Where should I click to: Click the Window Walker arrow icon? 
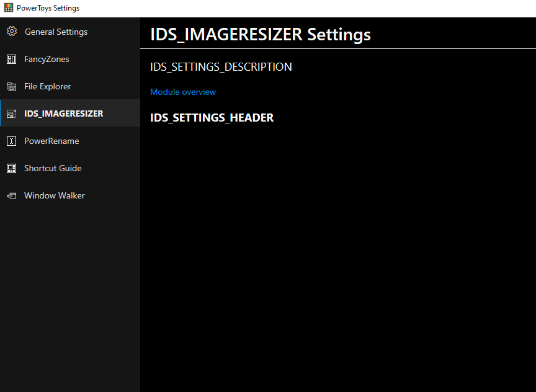[x=12, y=195]
